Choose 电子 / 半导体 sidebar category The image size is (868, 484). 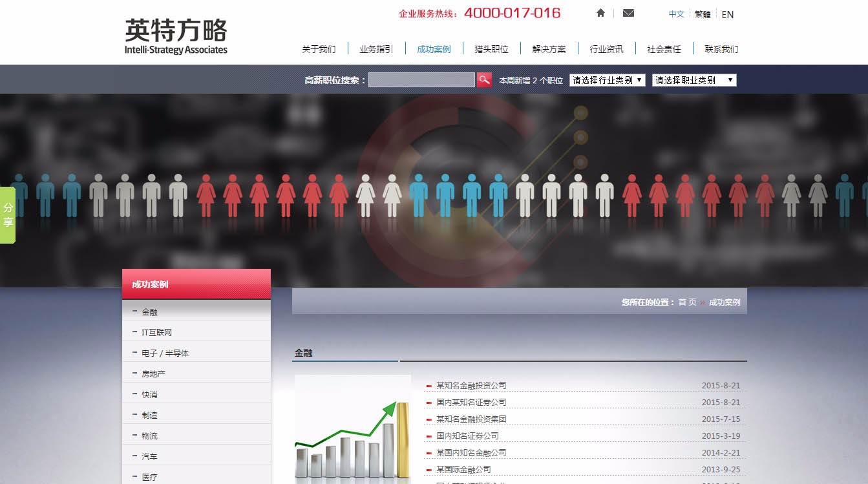[165, 353]
